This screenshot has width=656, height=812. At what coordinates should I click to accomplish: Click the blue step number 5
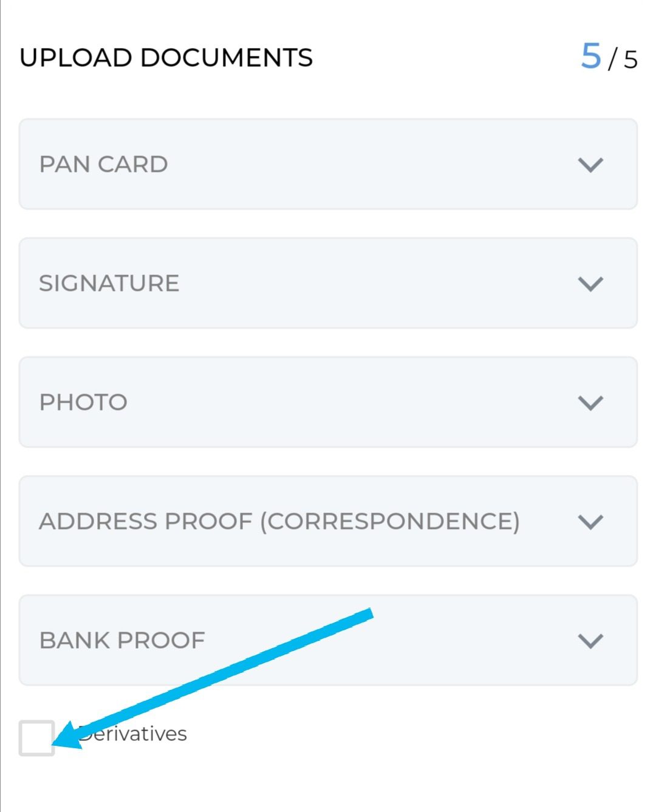[590, 56]
